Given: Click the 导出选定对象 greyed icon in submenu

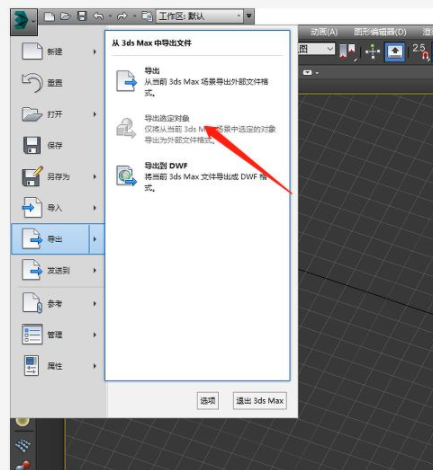Looking at the screenshot, I should [x=126, y=128].
